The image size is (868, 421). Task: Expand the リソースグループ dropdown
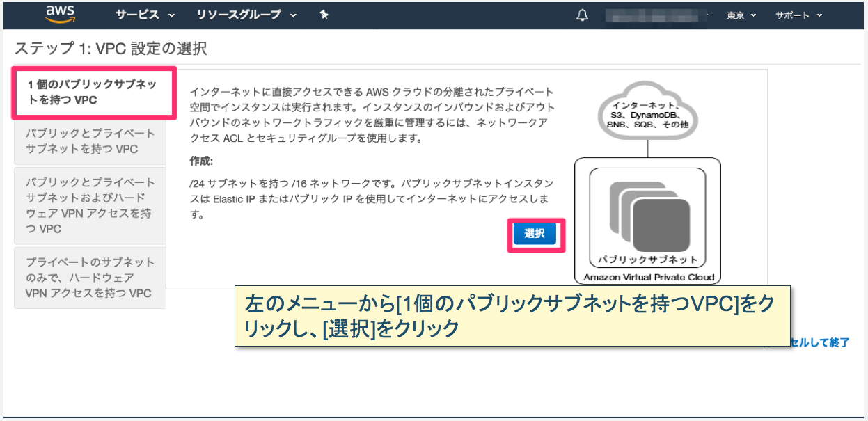point(246,15)
